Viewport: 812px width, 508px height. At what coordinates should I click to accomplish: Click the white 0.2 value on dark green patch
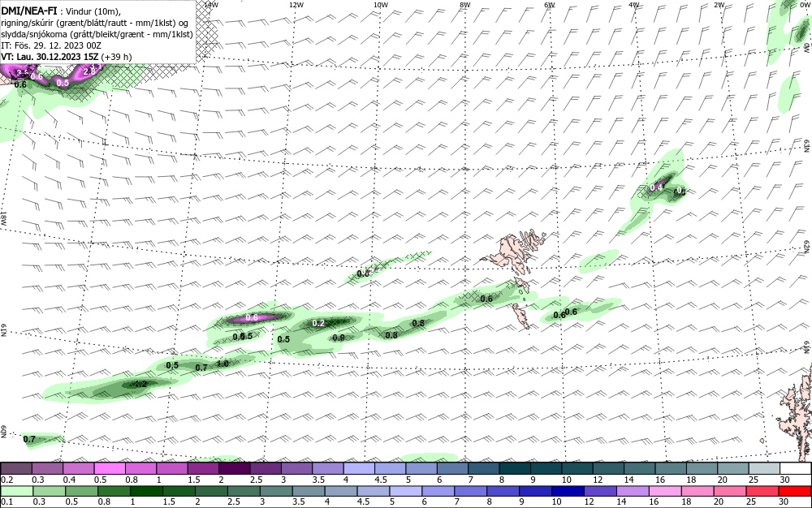[x=318, y=323]
